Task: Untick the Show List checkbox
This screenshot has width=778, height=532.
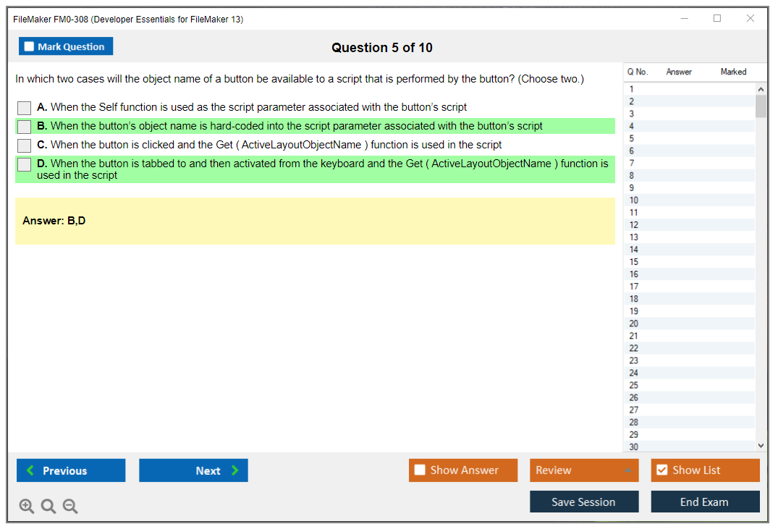Action: (661, 470)
